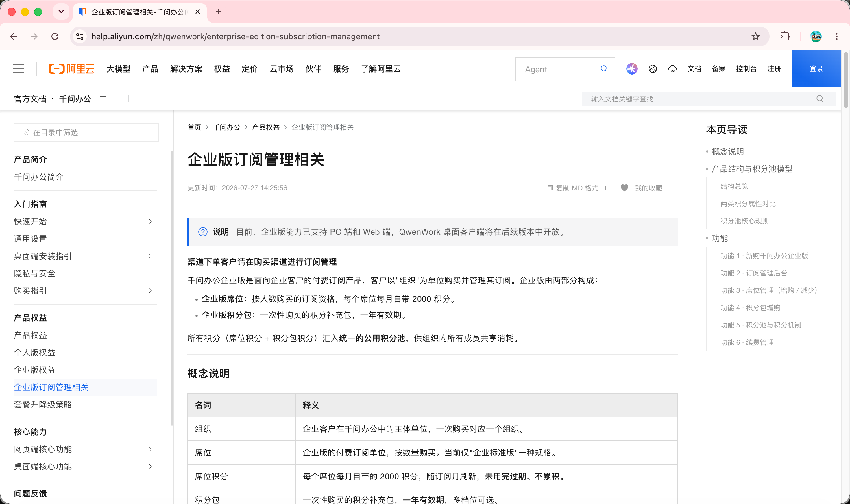Screen dimensions: 850x504
Task: Click the page vertical scrollbar thumb
Action: [x=846, y=80]
